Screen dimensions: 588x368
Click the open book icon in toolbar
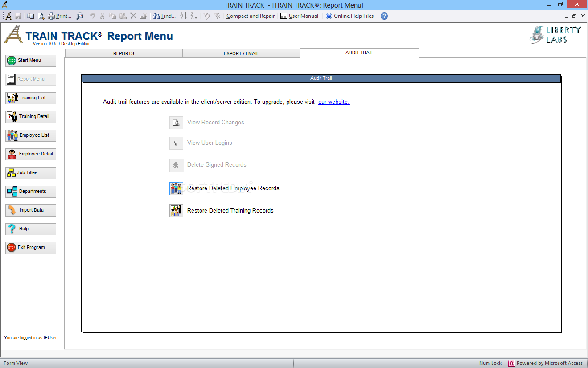coord(30,16)
